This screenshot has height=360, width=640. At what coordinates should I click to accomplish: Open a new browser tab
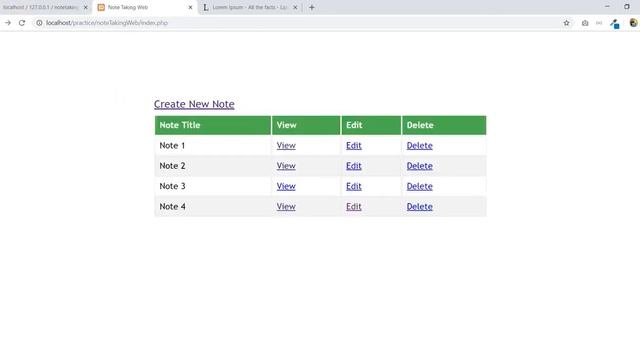312,7
